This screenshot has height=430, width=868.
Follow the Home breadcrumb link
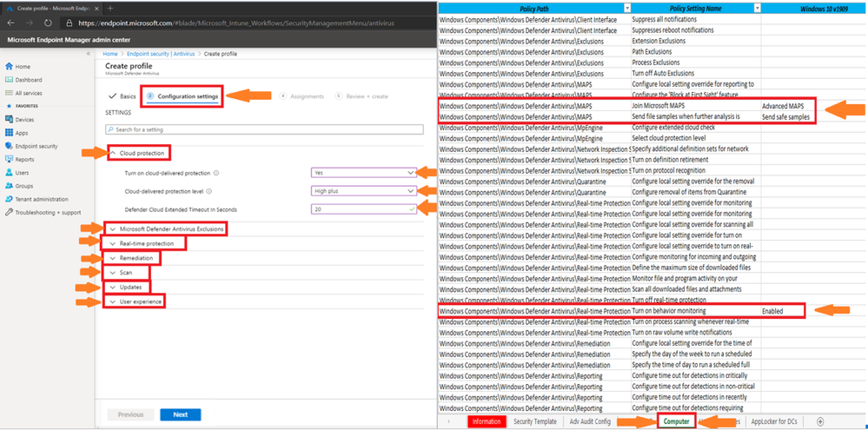click(x=110, y=54)
